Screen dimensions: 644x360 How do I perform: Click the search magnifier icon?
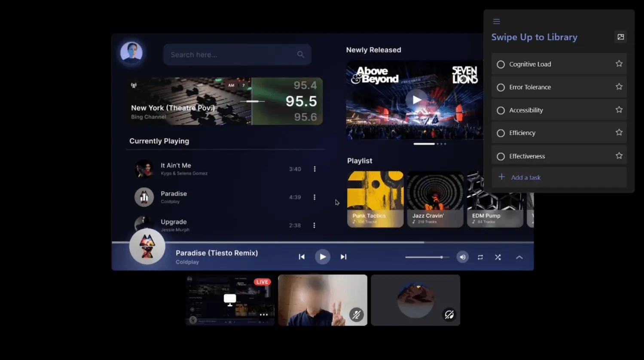pyautogui.click(x=300, y=55)
